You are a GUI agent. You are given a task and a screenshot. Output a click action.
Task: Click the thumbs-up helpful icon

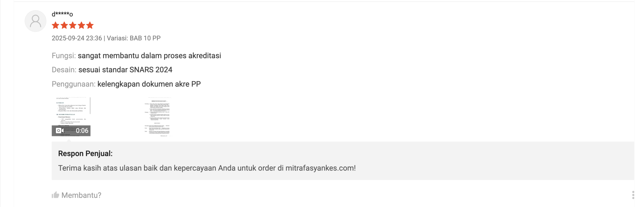coord(55,195)
